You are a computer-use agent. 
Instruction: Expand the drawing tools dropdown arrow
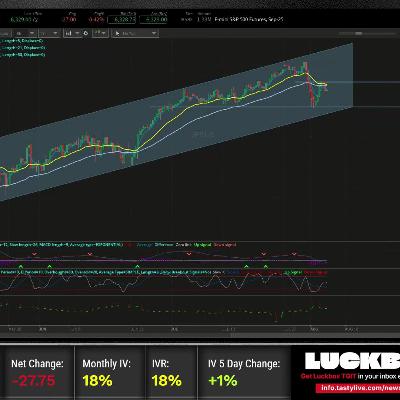click(x=104, y=33)
